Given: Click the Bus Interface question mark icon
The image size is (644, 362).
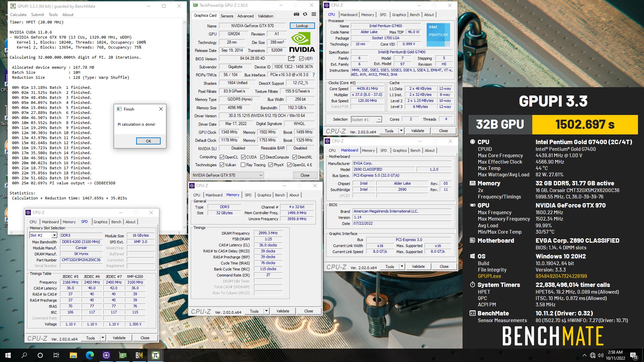Looking at the screenshot, I should point(314,75).
